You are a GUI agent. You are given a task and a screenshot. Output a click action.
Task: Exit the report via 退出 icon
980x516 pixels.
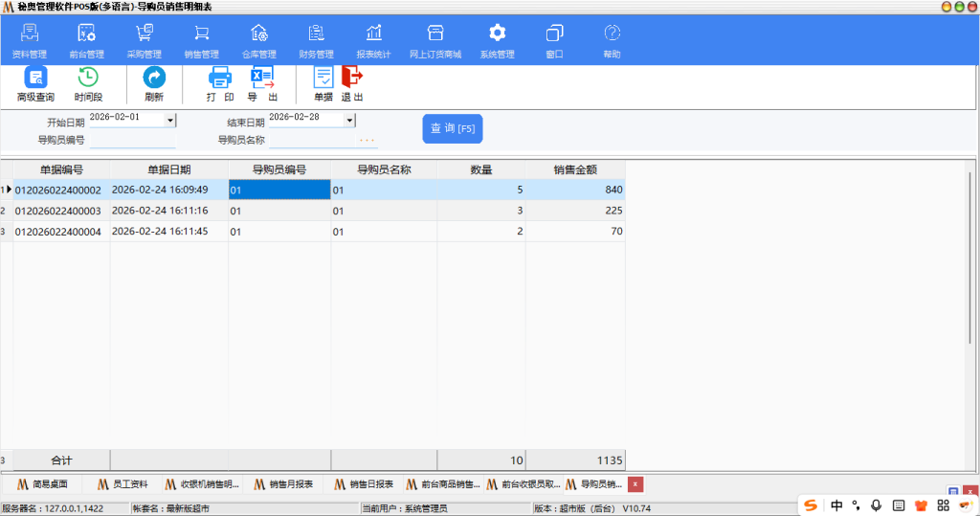point(352,84)
